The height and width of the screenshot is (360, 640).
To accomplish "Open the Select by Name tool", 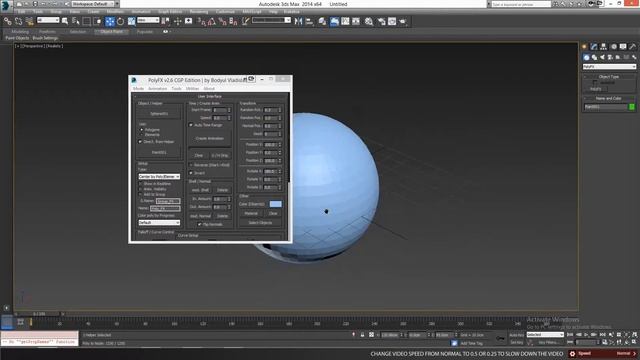I will pos(76,21).
